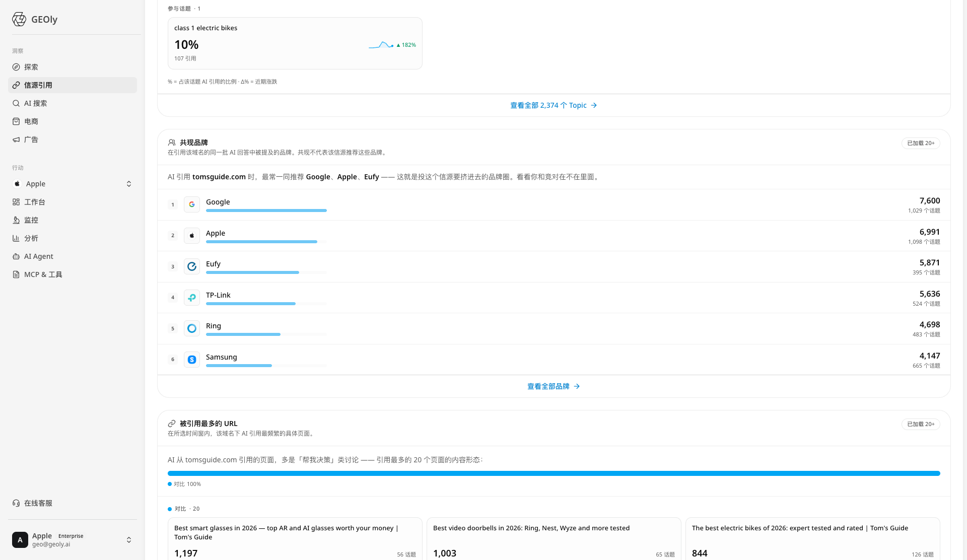Image resolution: width=967 pixels, height=560 pixels.
Task: Click the account avatar letter A
Action: click(x=20, y=540)
